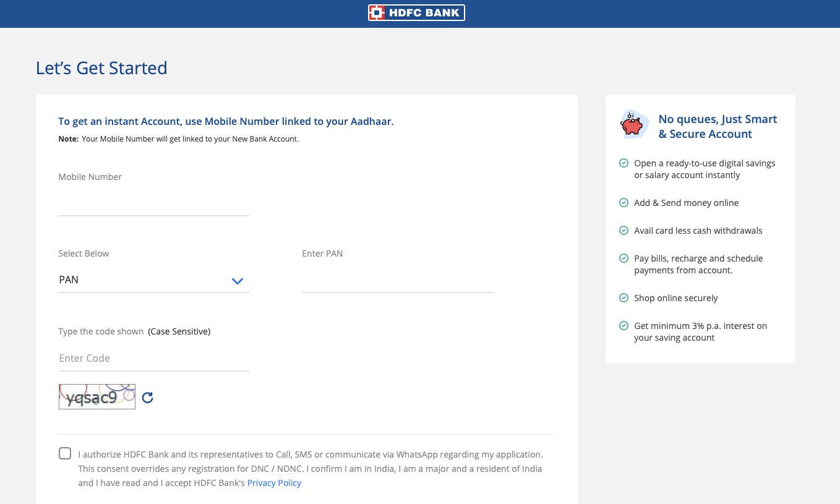Screen dimensions: 840x504
Task: Click the "Type the code shown" label
Action: coord(101,331)
